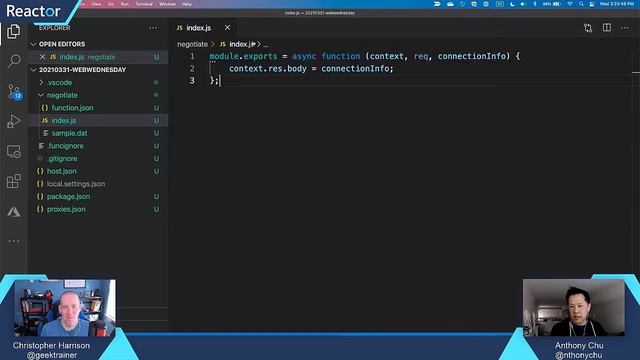Open Explorer panel more actions menu
This screenshot has height=360, width=640.
pyautogui.click(x=153, y=28)
